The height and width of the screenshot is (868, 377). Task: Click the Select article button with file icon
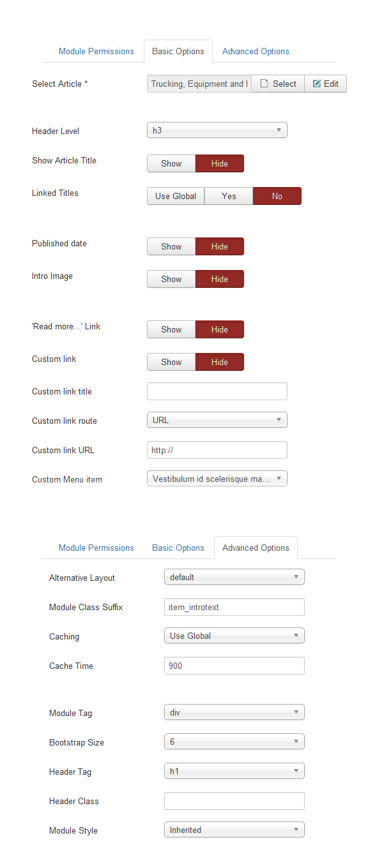pos(278,84)
